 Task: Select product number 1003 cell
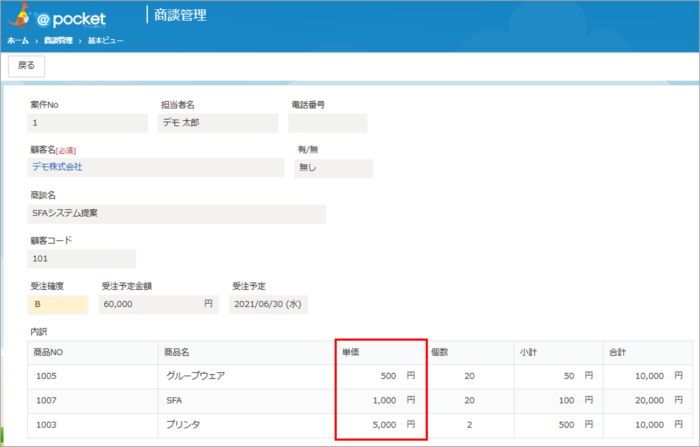pyautogui.click(x=92, y=425)
